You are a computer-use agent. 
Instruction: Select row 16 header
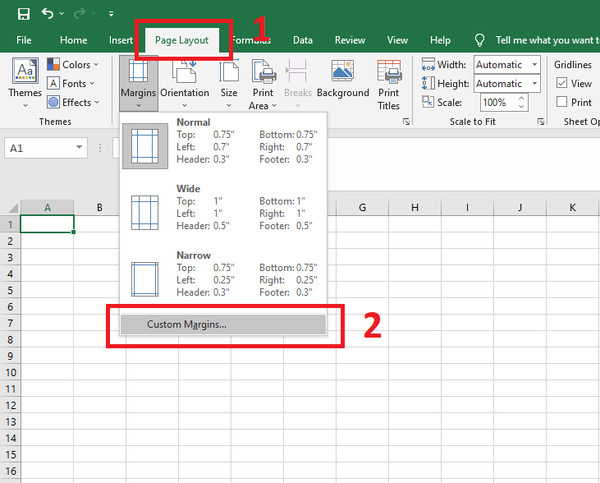[x=10, y=471]
